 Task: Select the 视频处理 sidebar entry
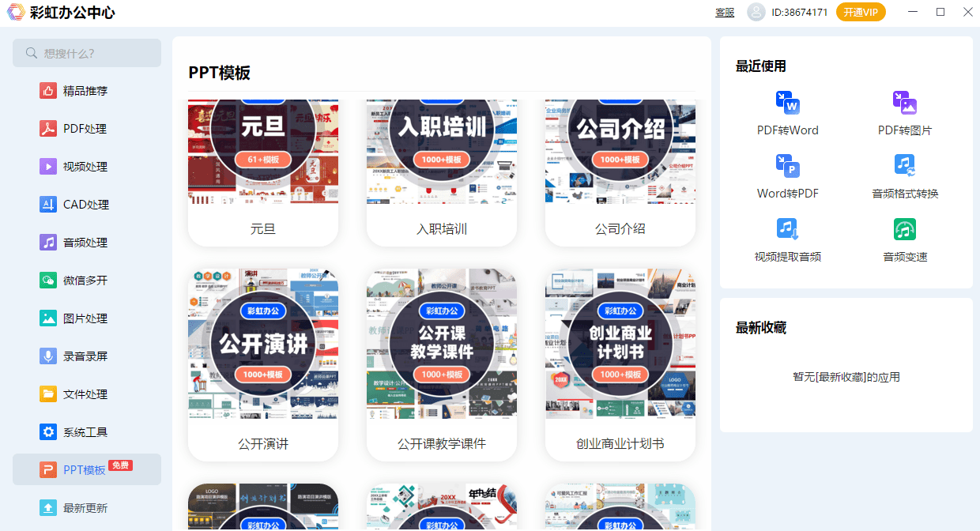(x=87, y=167)
